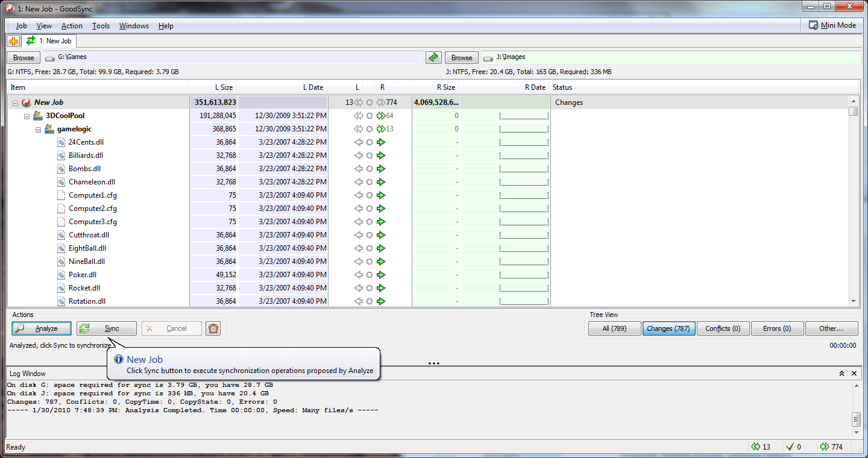The image size is (868, 458).
Task: Click the file tree vertical scrollbar thumb
Action: [x=853, y=111]
